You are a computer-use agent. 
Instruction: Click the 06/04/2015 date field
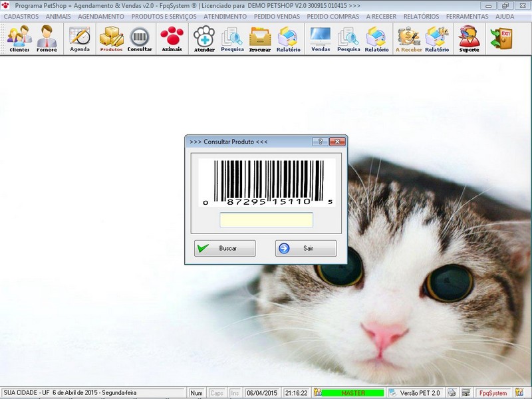click(x=262, y=393)
